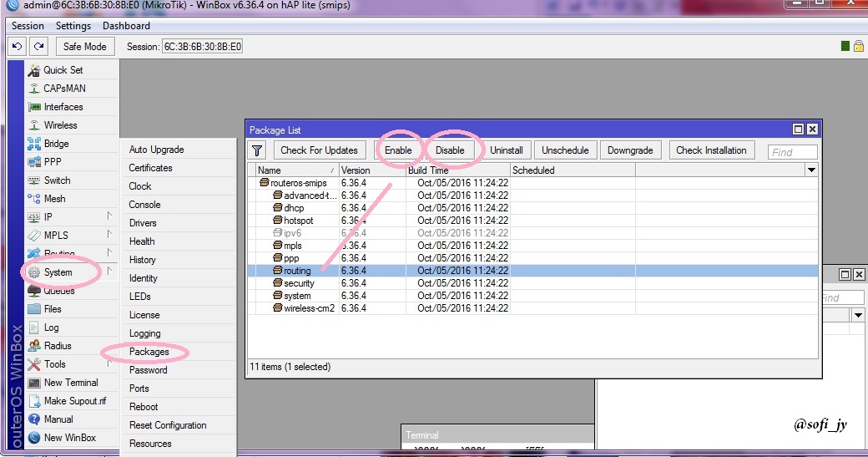Click the filter funnel icon in Package List
Screen dimensions: 868x457
(257, 150)
